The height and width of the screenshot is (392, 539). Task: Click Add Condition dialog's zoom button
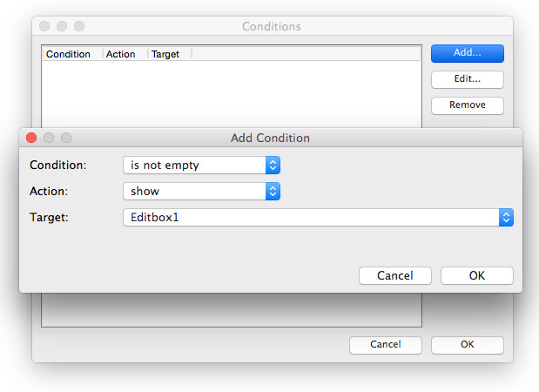pos(66,138)
